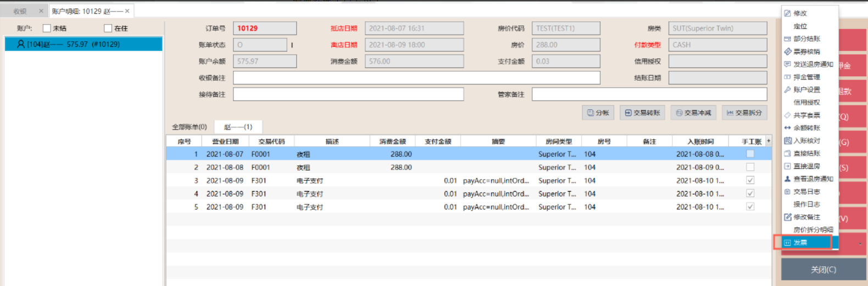Select 部分结账 card icon in context menu

[787, 39]
